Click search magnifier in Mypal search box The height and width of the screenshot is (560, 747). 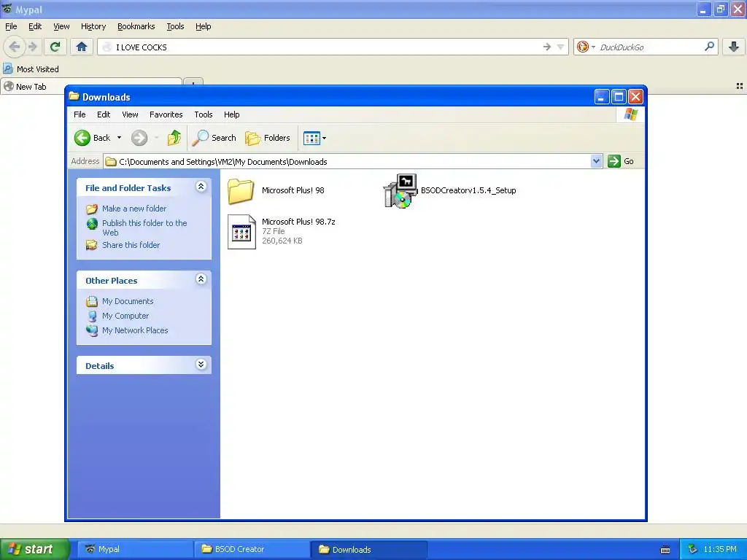coord(709,47)
